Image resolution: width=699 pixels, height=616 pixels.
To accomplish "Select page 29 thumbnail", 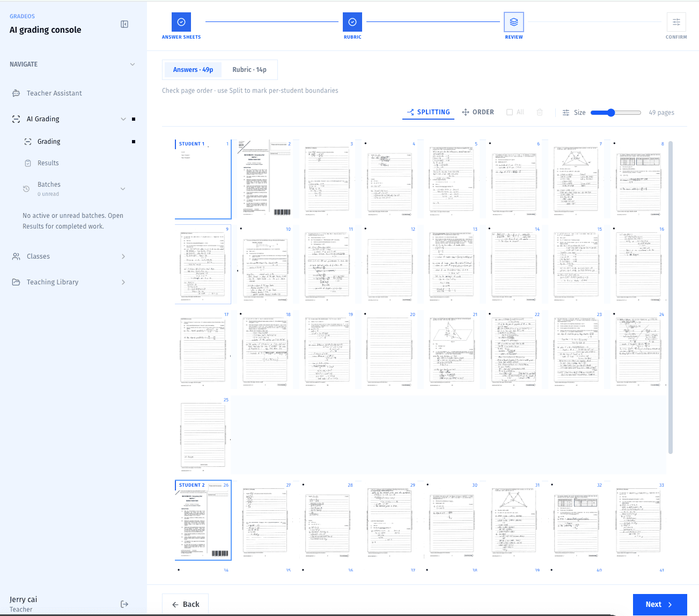I will [x=389, y=520].
